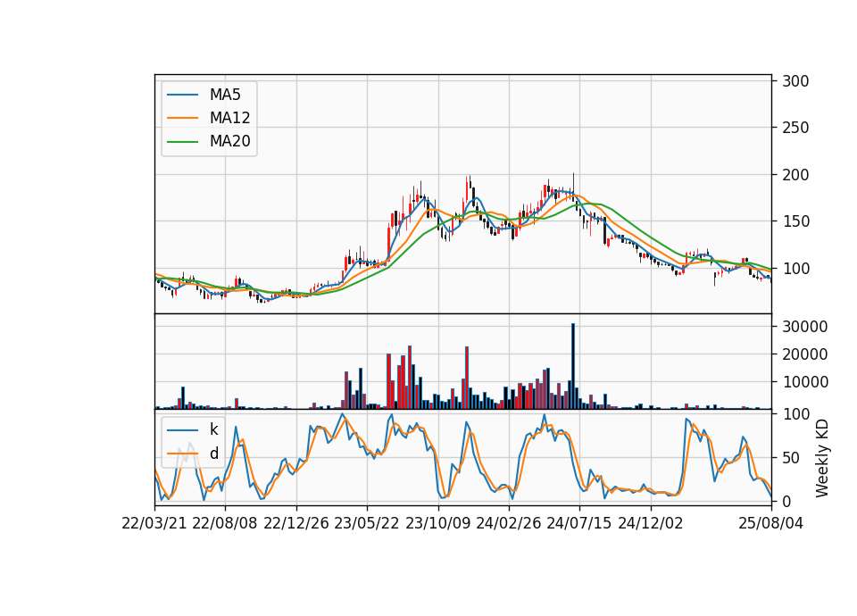Image resolution: width=857 pixels, height=616 pixels.
Task: Click the 23/05/22 date tick label
Action: 367,523
